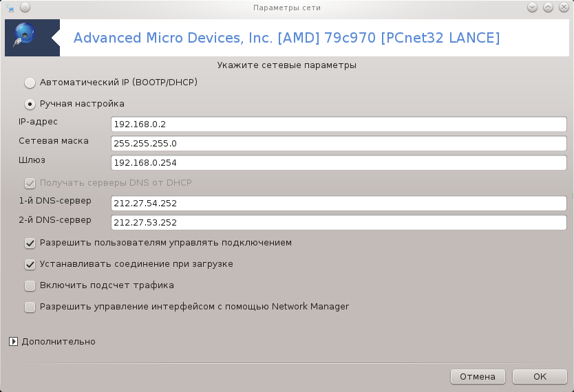Minimize the Параметры сети window
Screen dimensions: 574x392
tap(532, 8)
